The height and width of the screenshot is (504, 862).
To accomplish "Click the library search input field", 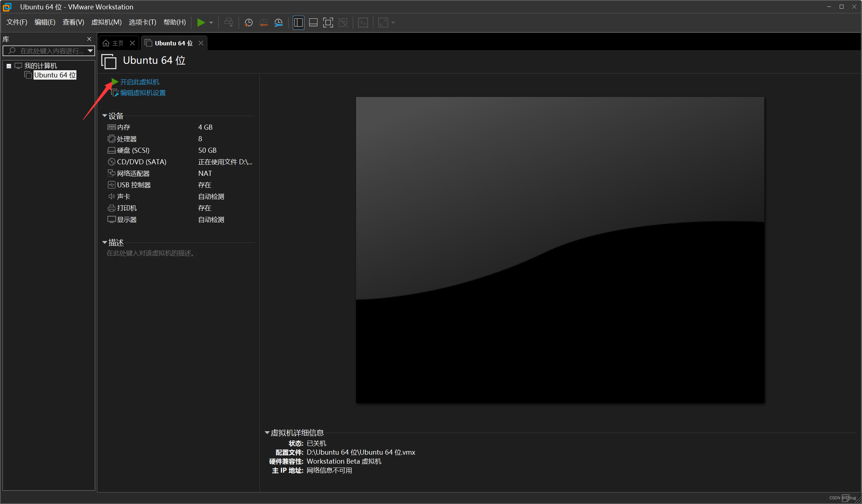I will pos(50,51).
